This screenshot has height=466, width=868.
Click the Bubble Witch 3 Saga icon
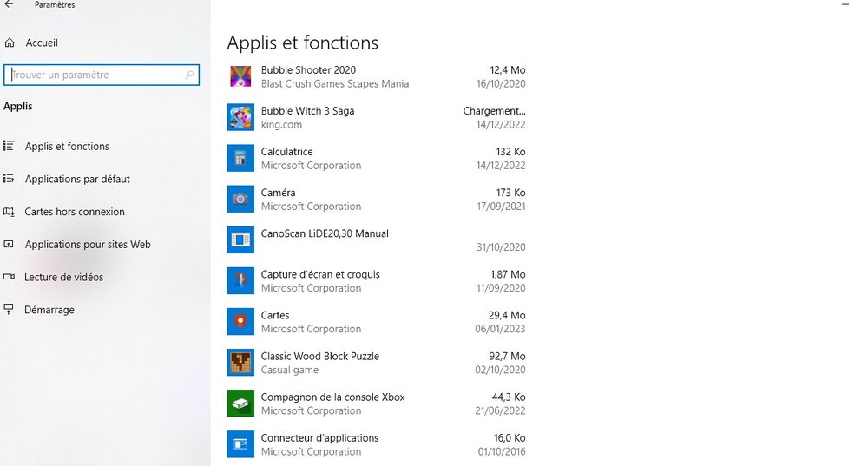click(240, 117)
